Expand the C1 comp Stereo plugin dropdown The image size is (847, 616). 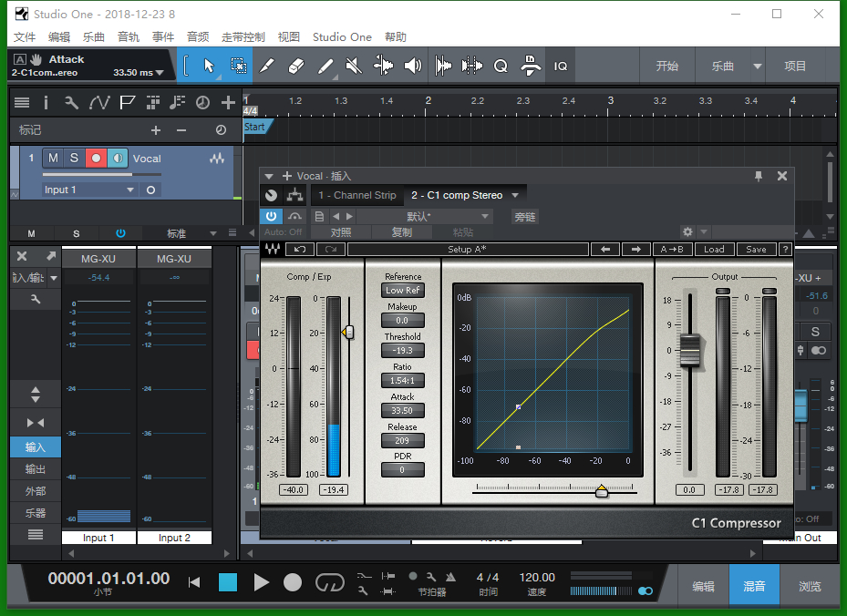point(515,195)
